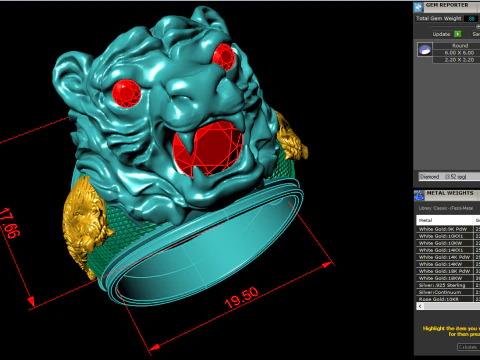Select White Gold:14KX1 row
Image resolution: width=480 pixels, height=360 pixels.
tap(448, 250)
